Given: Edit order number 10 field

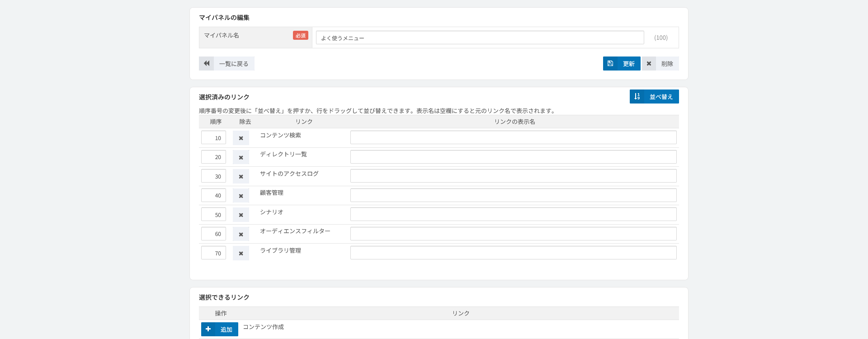Looking at the screenshot, I should coord(213,137).
